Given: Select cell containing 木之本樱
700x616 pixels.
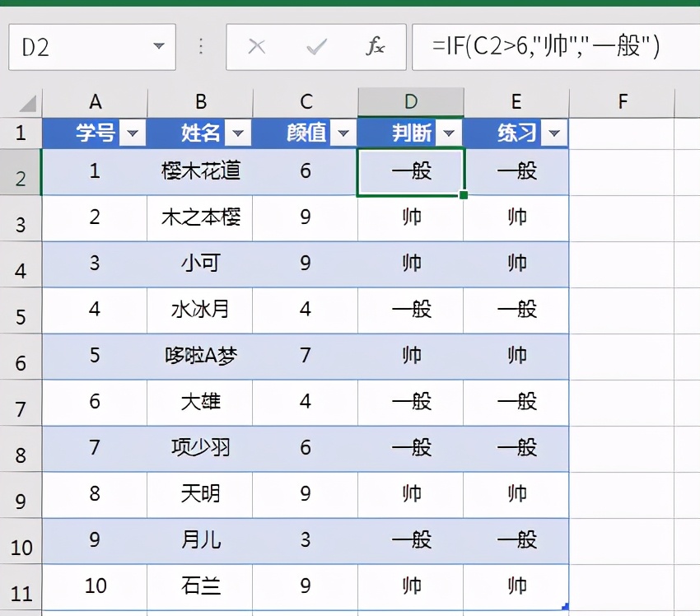Looking at the screenshot, I should 200,218.
